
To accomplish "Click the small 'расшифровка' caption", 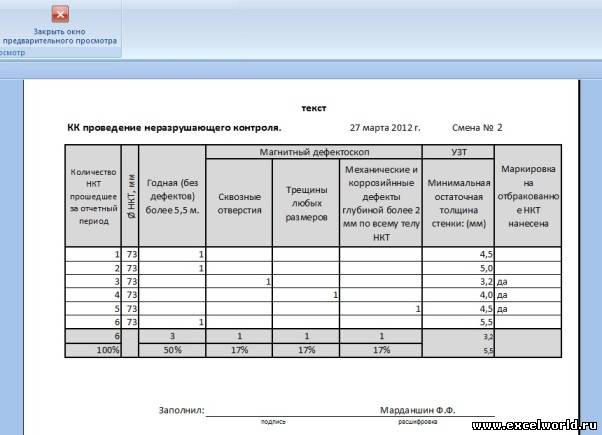I will coord(417,422).
